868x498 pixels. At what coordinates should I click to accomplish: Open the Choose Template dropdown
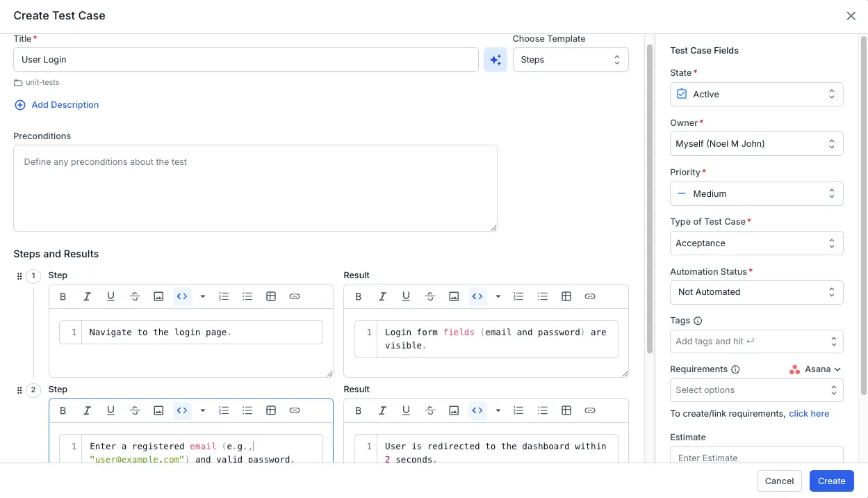pos(570,60)
